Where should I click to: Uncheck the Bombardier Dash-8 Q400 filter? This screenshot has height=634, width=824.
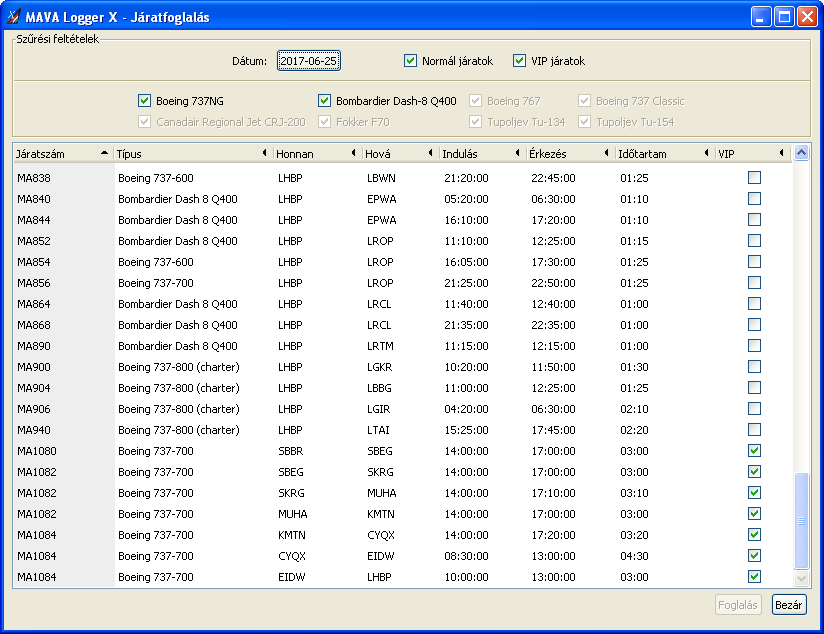point(324,100)
